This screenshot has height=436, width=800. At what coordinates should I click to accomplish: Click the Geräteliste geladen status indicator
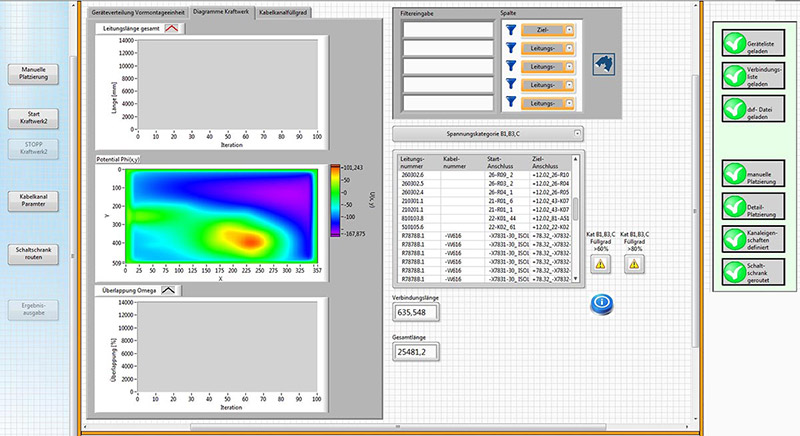753,43
